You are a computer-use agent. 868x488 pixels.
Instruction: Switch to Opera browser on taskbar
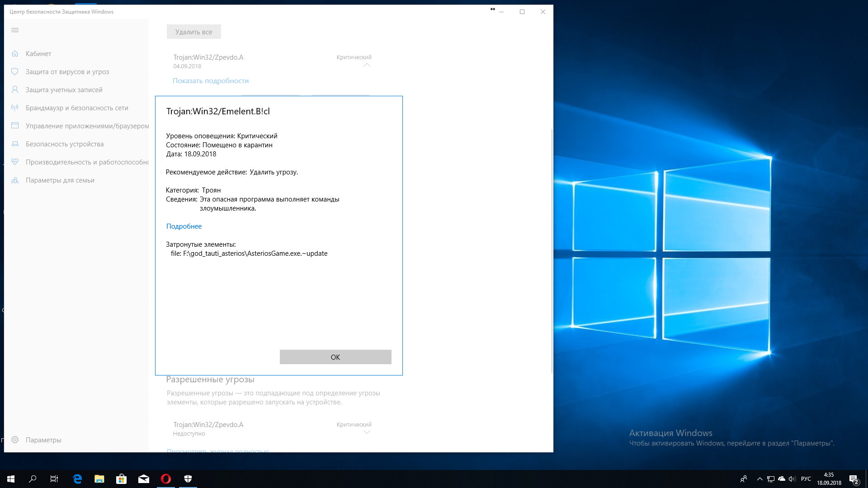coord(166,479)
